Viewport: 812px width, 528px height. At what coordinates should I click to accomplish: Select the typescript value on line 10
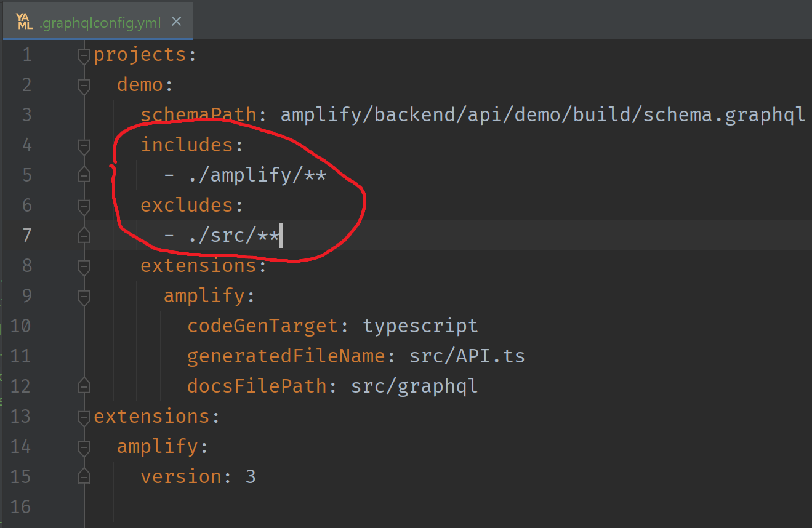[420, 326]
